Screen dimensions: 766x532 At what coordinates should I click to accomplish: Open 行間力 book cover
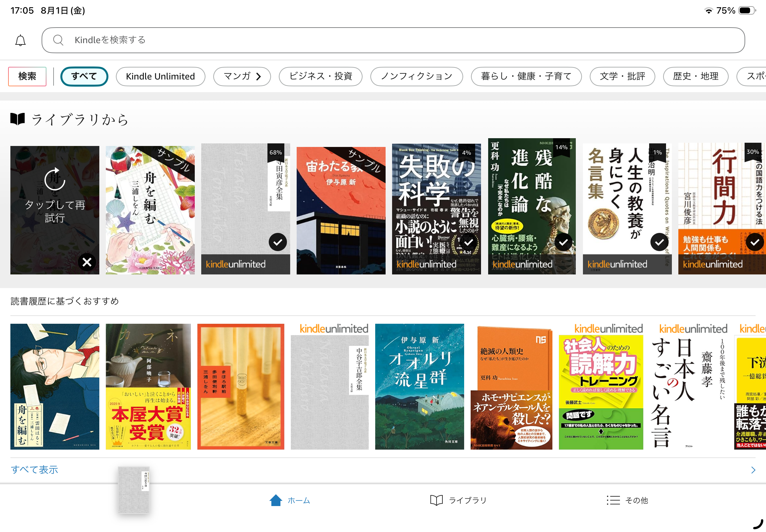[x=722, y=208]
